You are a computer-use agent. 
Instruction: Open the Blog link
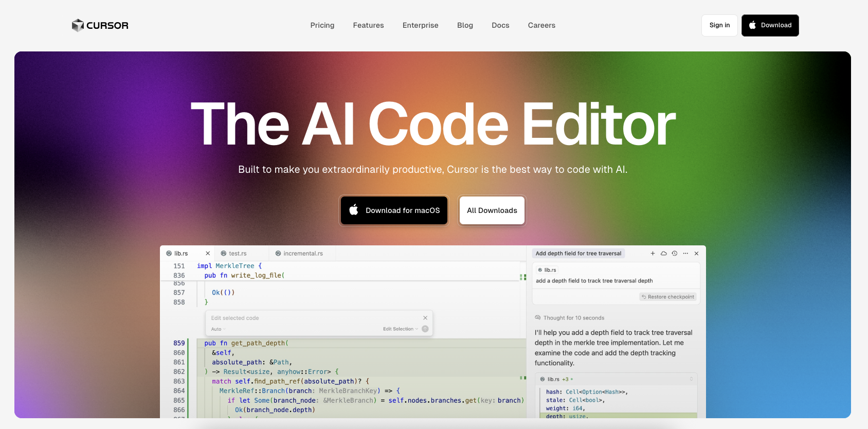pos(465,25)
